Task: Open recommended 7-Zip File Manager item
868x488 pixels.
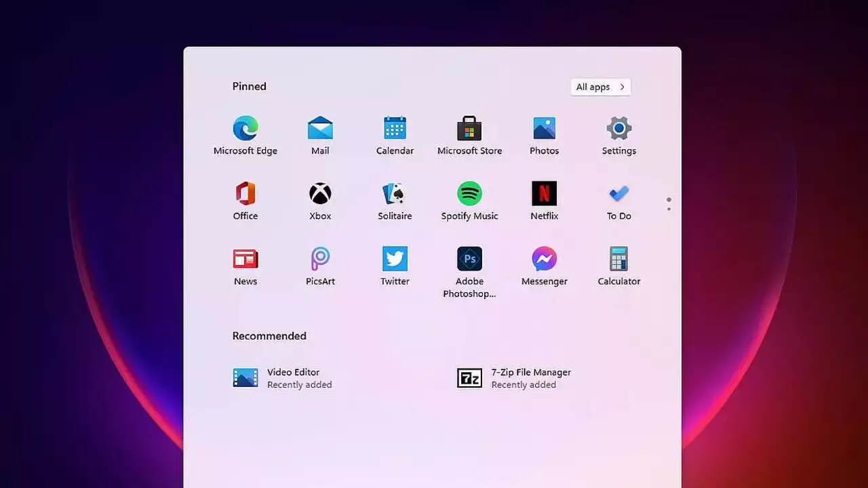Action: [x=514, y=378]
